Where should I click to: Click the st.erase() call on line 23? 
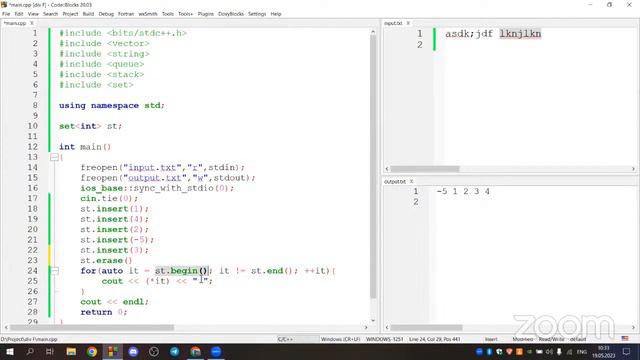tap(106, 260)
